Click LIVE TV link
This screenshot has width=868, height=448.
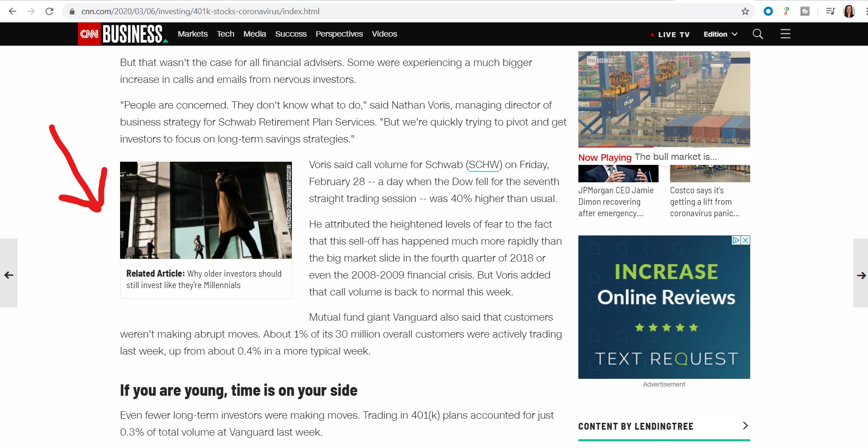670,34
